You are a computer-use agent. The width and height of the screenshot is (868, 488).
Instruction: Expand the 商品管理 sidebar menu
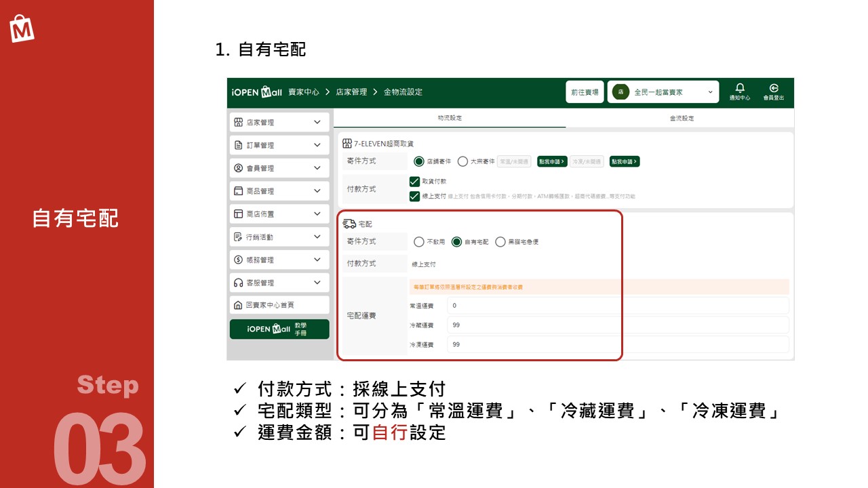279,190
